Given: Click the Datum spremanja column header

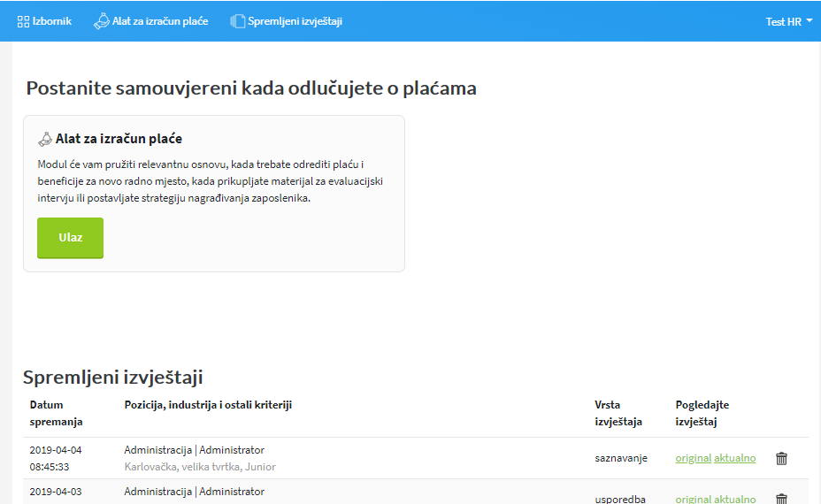Looking at the screenshot, I should [x=56, y=413].
